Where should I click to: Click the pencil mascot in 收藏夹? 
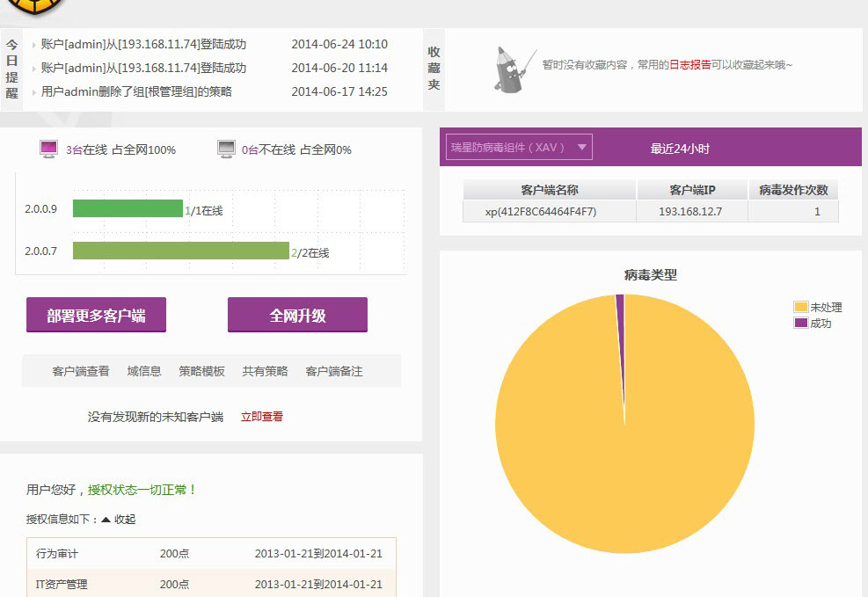click(x=512, y=69)
